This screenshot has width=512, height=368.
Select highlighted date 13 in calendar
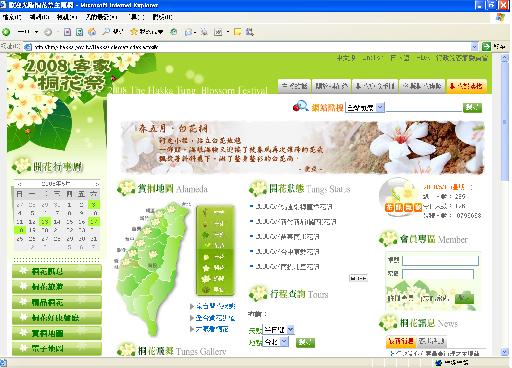(x=45, y=221)
